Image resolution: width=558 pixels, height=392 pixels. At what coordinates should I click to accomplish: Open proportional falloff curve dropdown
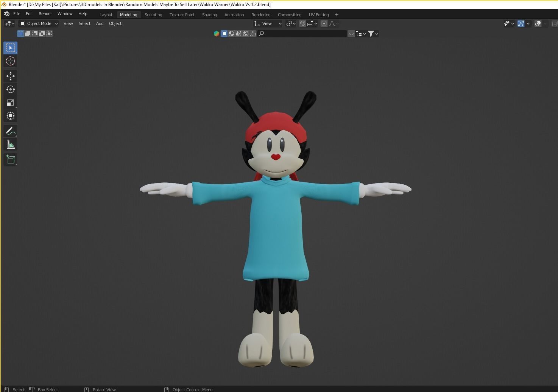(x=334, y=23)
